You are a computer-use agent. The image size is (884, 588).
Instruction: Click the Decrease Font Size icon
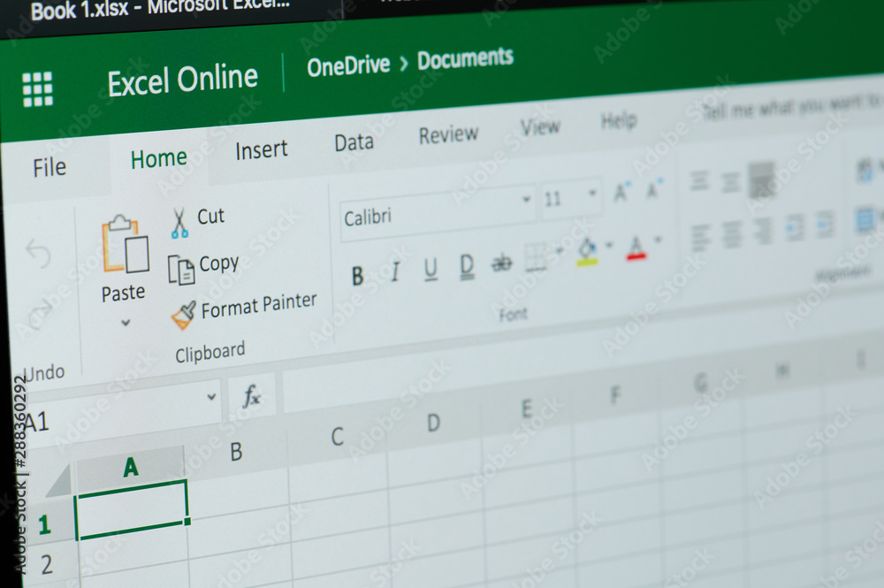pos(654,189)
